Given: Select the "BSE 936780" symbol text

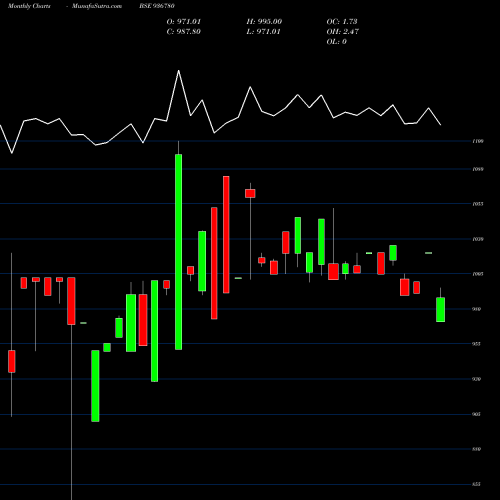Looking at the screenshot, I should [x=157, y=6].
